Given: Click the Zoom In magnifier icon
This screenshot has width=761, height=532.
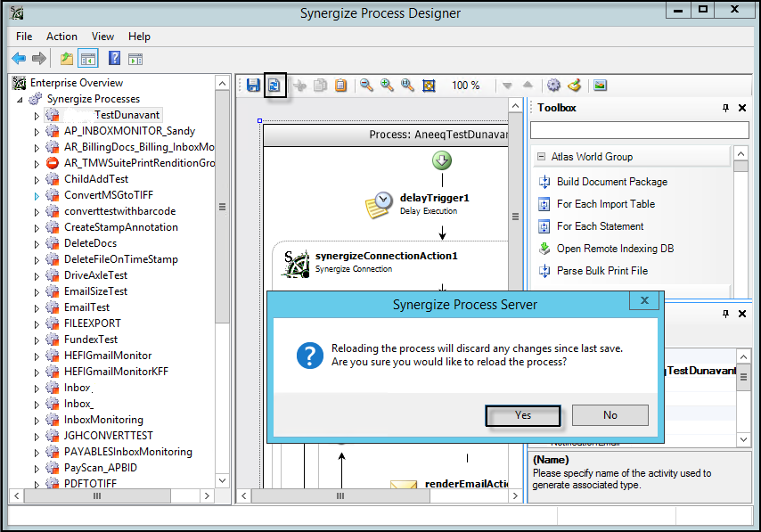Looking at the screenshot, I should click(387, 86).
